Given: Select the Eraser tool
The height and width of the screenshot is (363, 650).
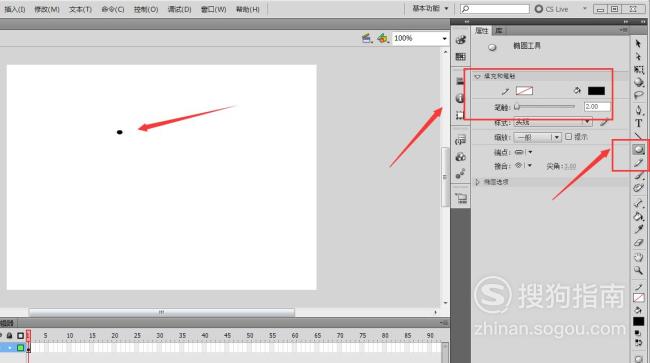Looking at the screenshot, I should click(x=638, y=242).
